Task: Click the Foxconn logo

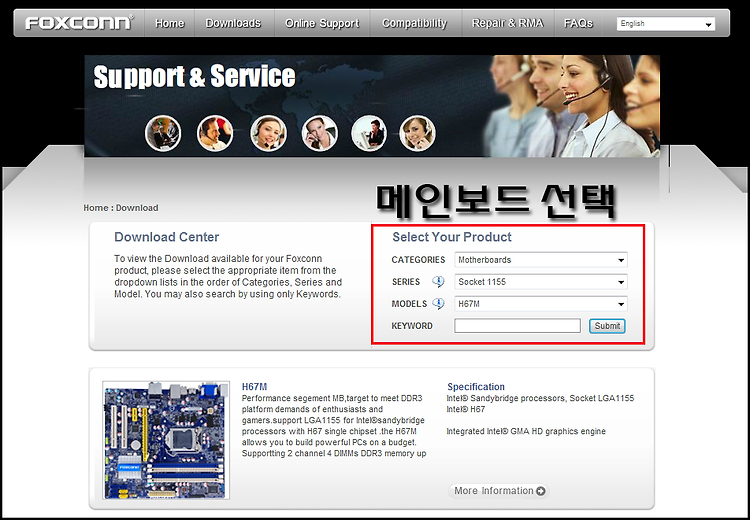Action: click(79, 23)
